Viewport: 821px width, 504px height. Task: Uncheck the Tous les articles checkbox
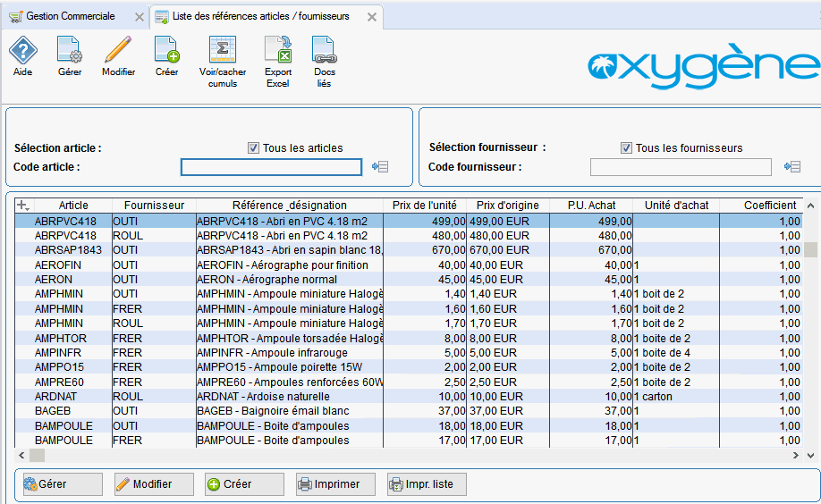pyautogui.click(x=253, y=148)
